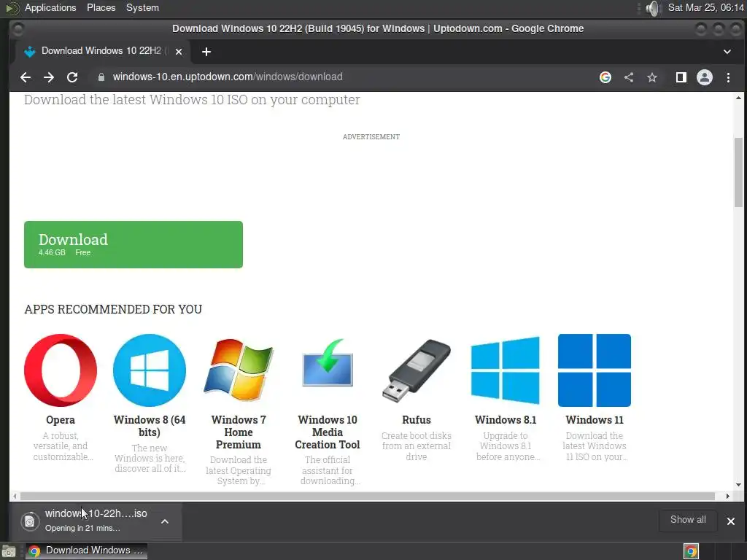Go forward to next page
The image size is (747, 560).
(49, 77)
